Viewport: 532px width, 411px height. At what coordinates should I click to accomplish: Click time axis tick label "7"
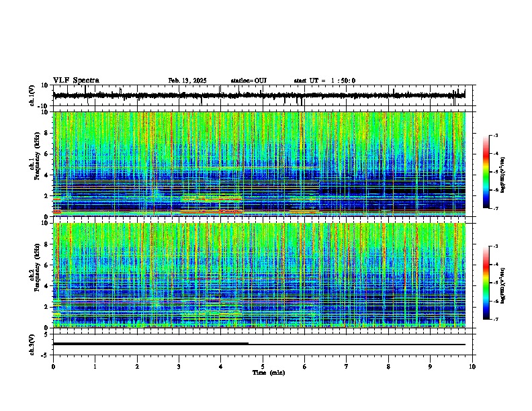(x=347, y=367)
